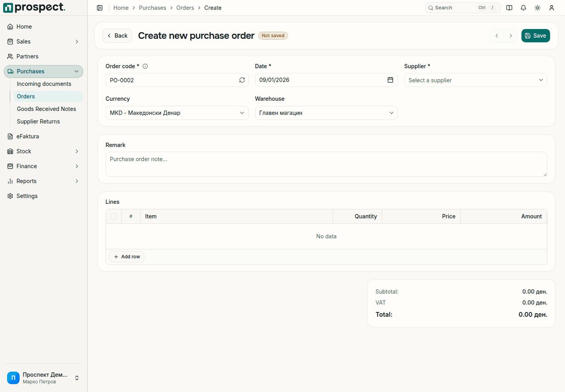
Task: Open Partners in sidebar
Action: (x=44, y=56)
